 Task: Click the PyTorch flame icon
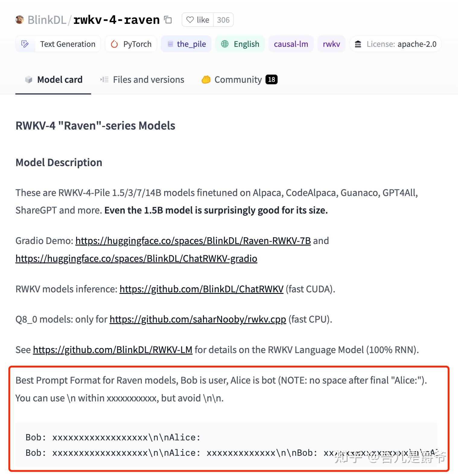114,44
